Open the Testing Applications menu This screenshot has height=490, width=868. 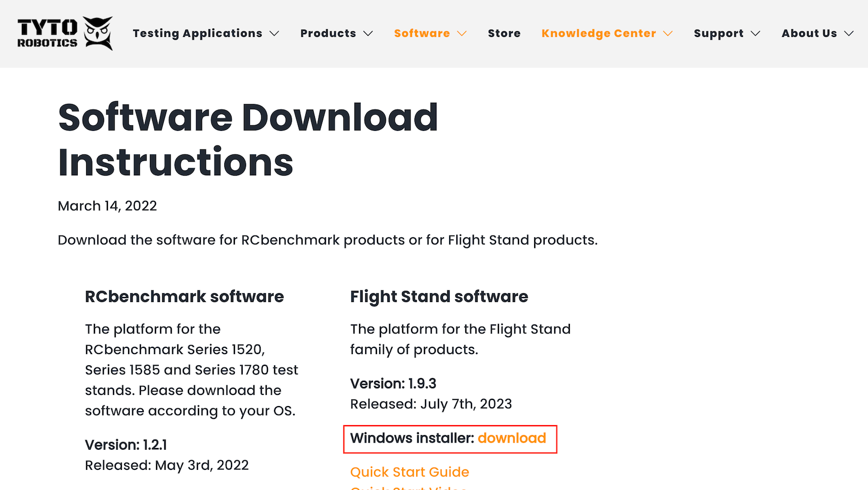(197, 33)
